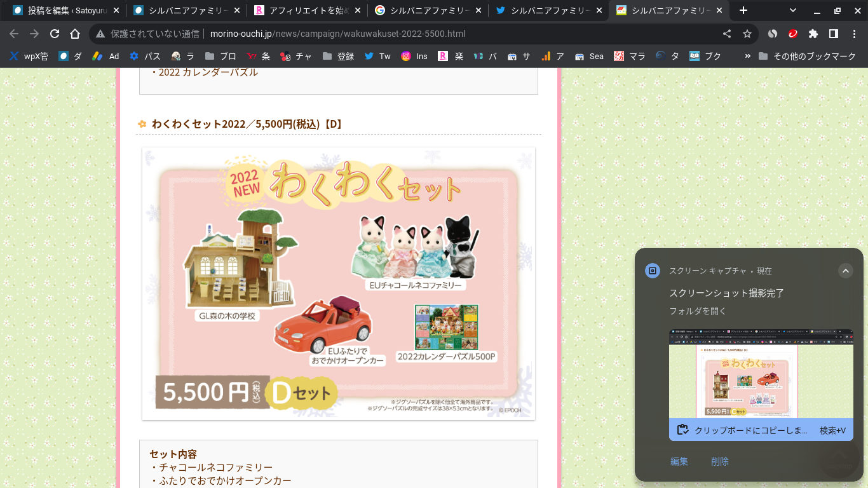This screenshot has width=868, height=488.
Task: Open the 楽 Rakuten bookmark
Action: click(451, 56)
